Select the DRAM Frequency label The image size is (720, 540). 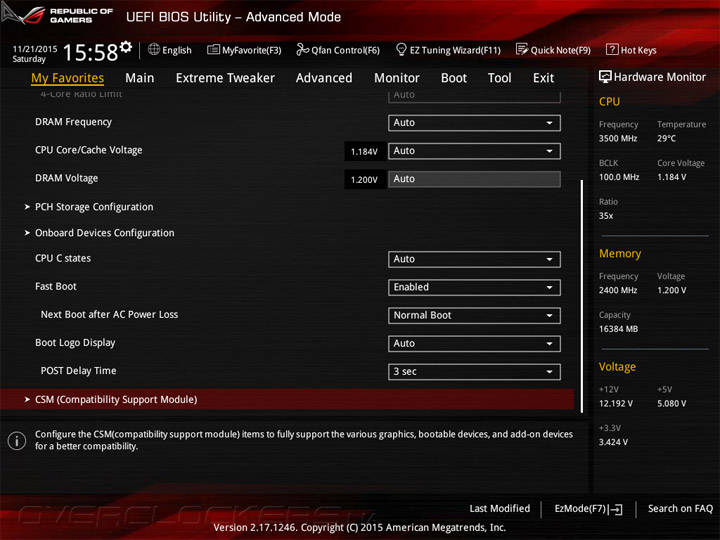pos(73,122)
